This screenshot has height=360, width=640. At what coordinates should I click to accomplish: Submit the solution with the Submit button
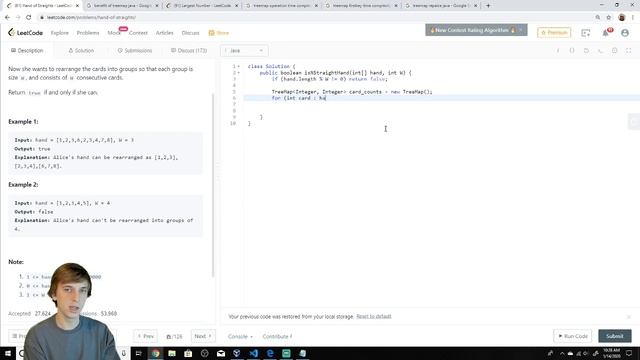[x=615, y=336]
